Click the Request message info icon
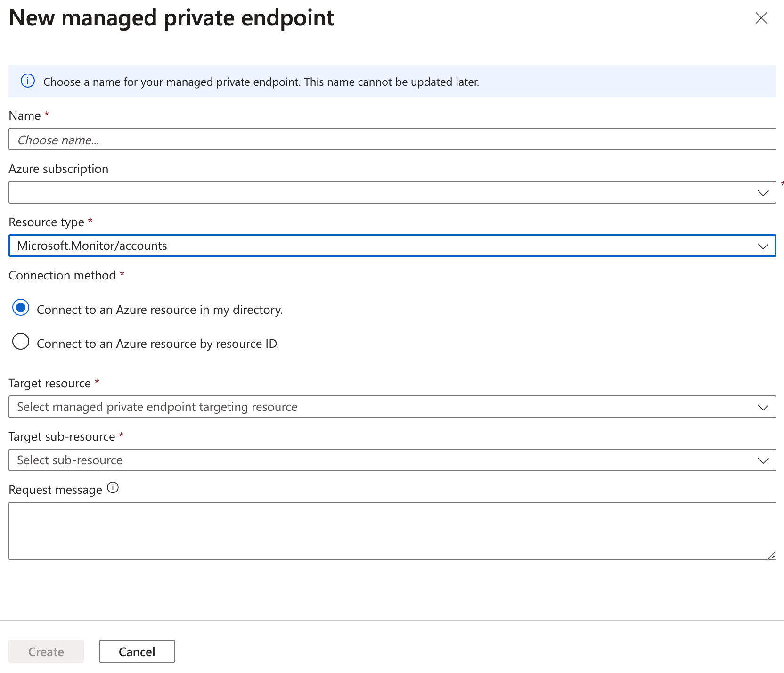The width and height of the screenshot is (784, 673). pyautogui.click(x=113, y=488)
